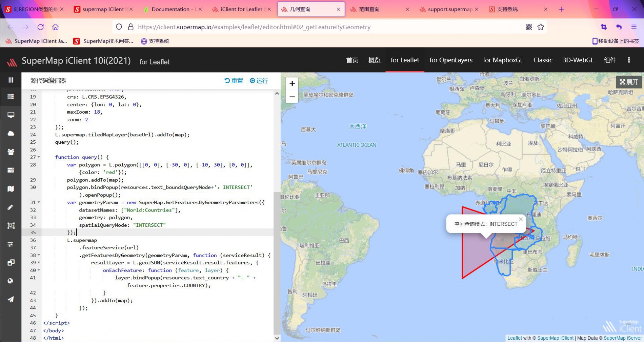Click the 重置 reset button
Image resolution: width=644 pixels, height=342 pixels.
(x=234, y=81)
